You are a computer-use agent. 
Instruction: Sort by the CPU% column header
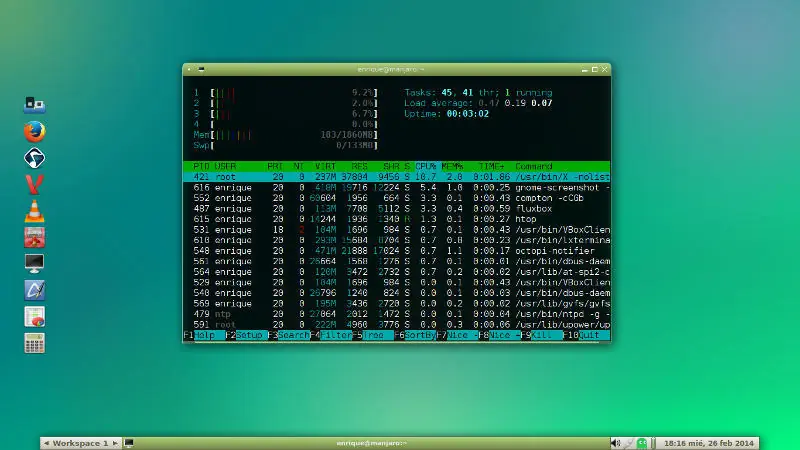point(426,166)
